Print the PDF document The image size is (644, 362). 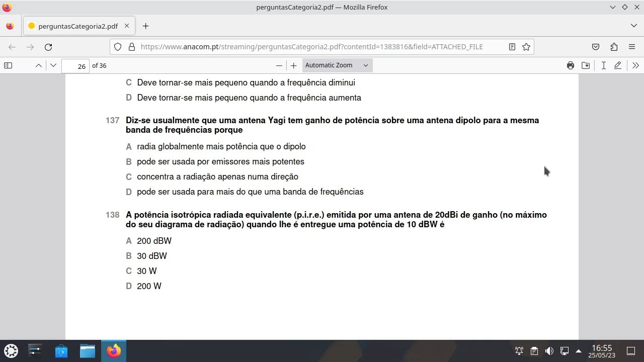(x=570, y=65)
